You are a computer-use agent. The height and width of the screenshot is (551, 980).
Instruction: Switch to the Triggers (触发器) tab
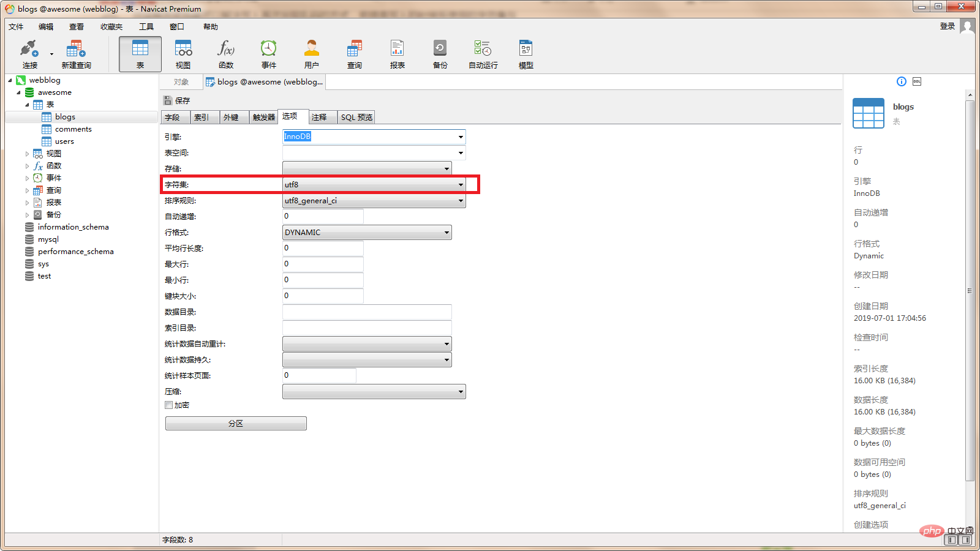coord(263,118)
